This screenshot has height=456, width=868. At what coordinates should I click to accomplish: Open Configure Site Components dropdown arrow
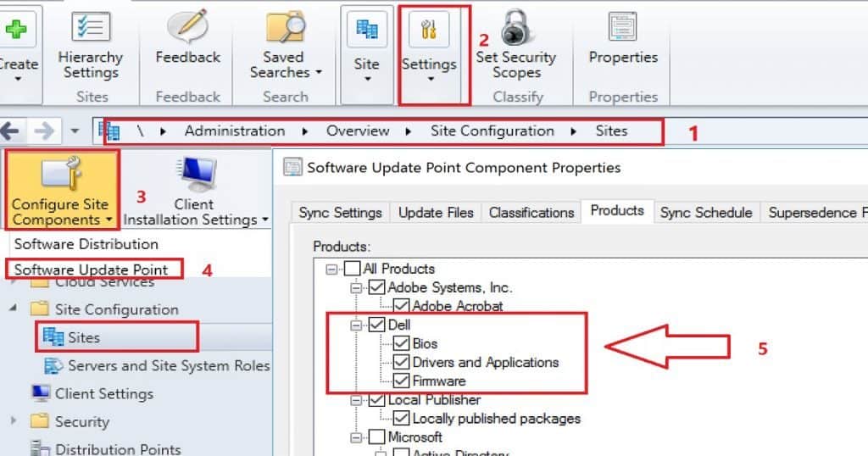pos(109,220)
